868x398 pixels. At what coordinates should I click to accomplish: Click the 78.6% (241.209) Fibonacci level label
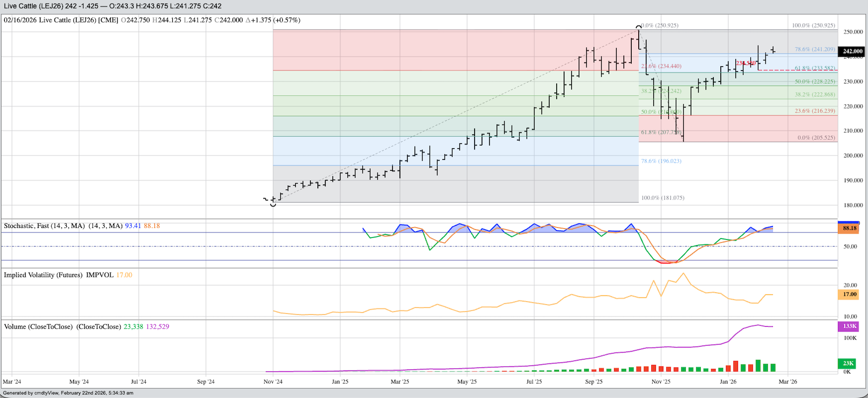pos(814,49)
